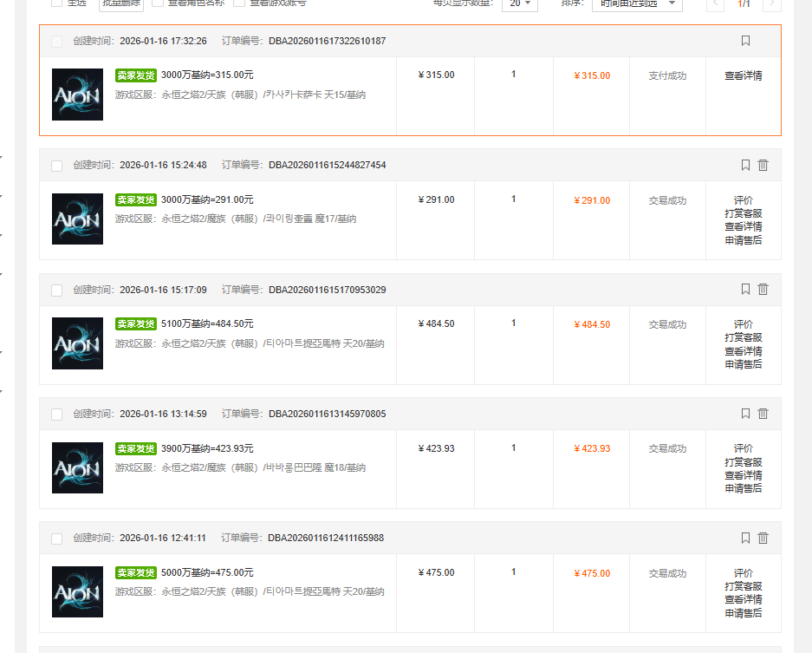Screen dimensions: 812x653
Task: Remove the ¥475.00 order using trash icon
Action: tap(763, 538)
